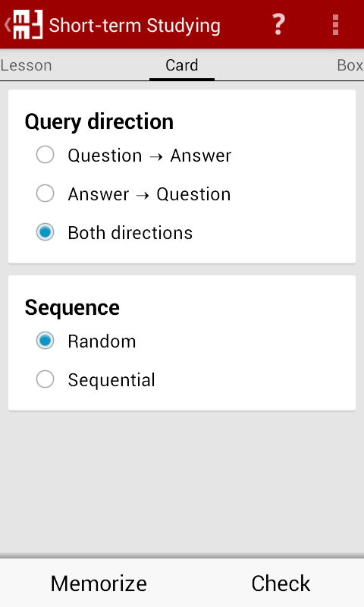
Task: Tap the Memorize button
Action: click(99, 583)
